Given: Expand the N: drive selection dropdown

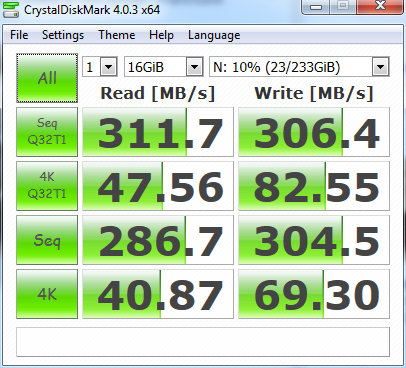Looking at the screenshot, I should coord(380,67).
